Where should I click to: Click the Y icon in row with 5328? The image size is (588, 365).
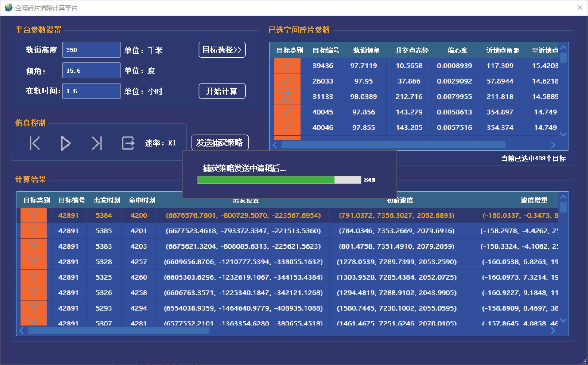(34, 262)
